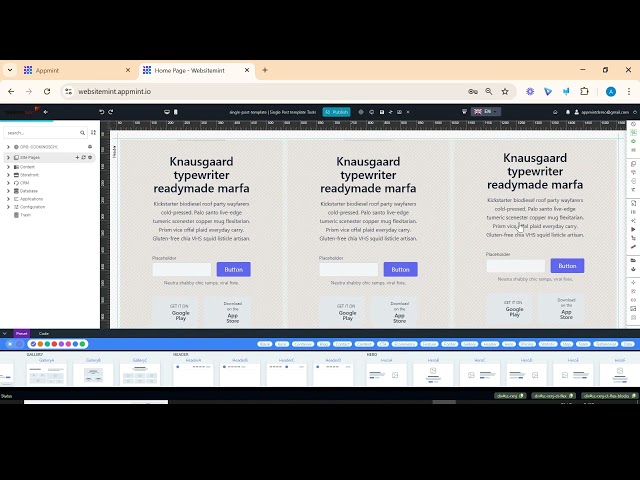Click the Button in the middle hero column
This screenshot has height=480, width=640.
[x=400, y=269]
